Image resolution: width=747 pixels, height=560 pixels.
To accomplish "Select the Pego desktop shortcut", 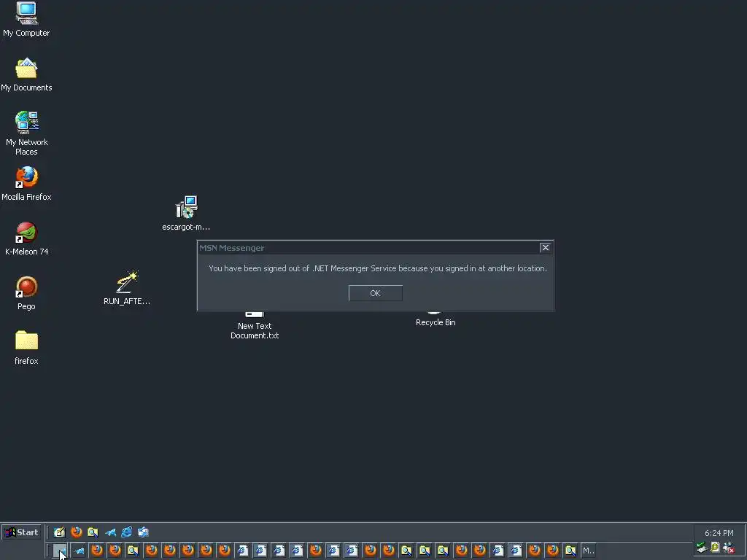I will 27,293.
